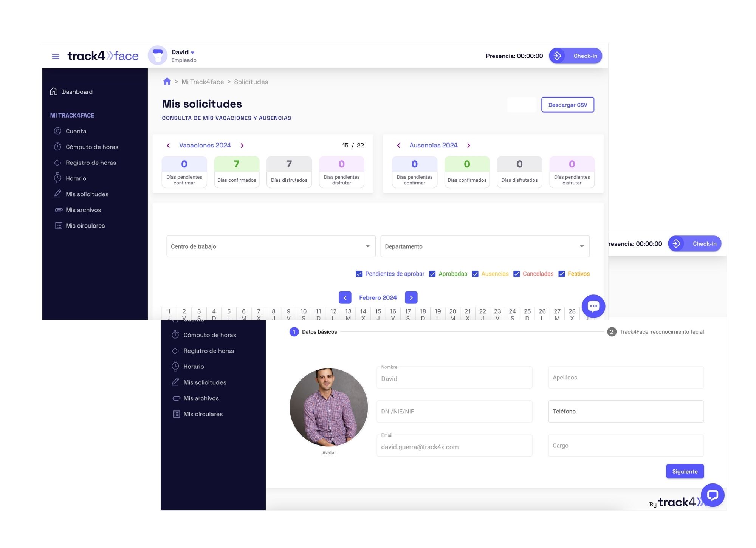Click the stopwatch icon for Cómputo de horas in top sidebar
Image resolution: width=756 pixels, height=548 pixels.
pos(57,147)
